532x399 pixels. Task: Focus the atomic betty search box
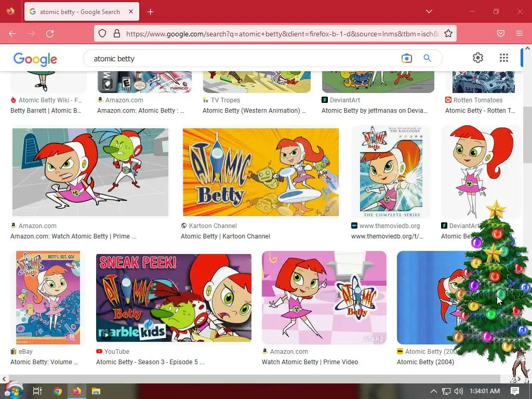pos(244,59)
